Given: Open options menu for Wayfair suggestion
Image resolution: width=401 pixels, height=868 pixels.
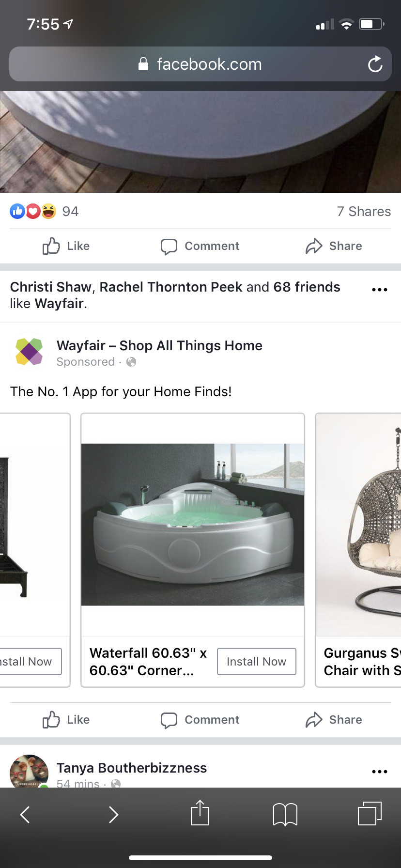Looking at the screenshot, I should (x=379, y=290).
